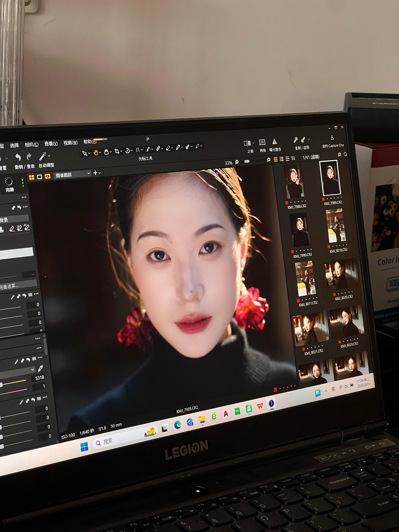Select the pan hand cursor tool
This screenshot has height=532, width=399.
pyautogui.click(x=96, y=152)
